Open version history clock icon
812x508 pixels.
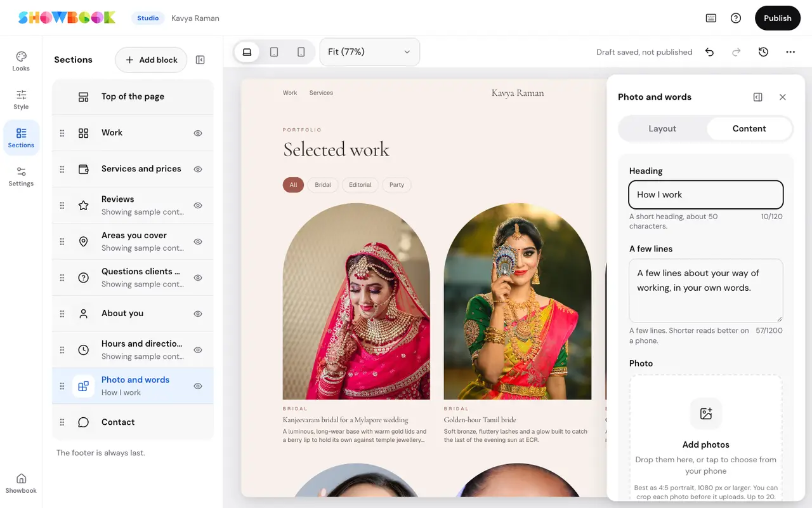(763, 52)
